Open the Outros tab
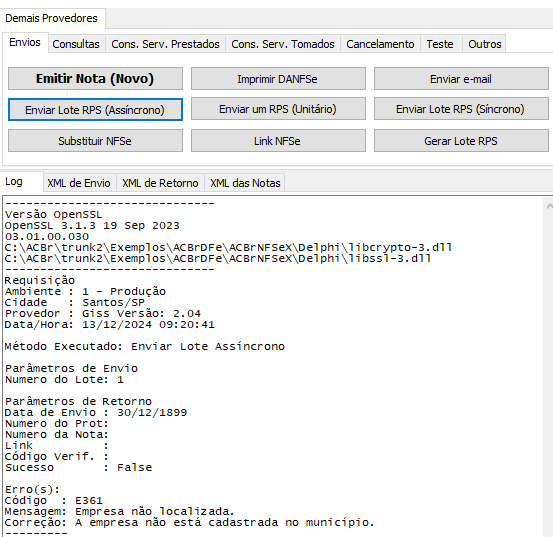The image size is (553, 537). 485,44
